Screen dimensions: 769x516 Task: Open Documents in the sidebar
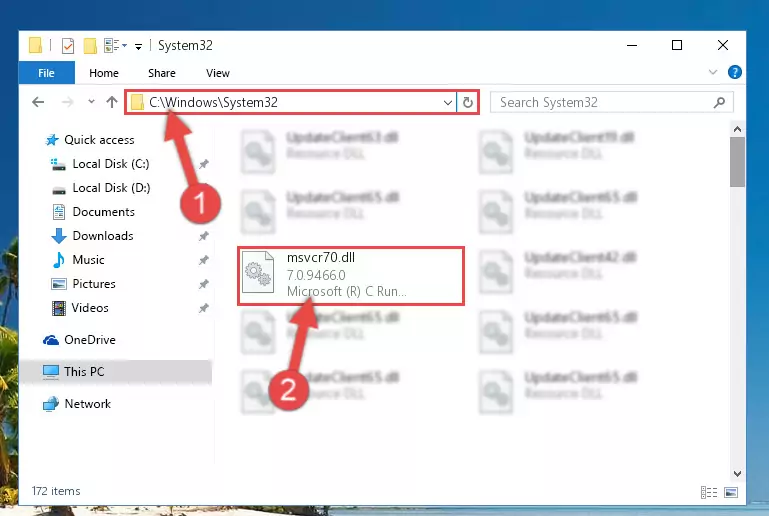(x=93, y=212)
